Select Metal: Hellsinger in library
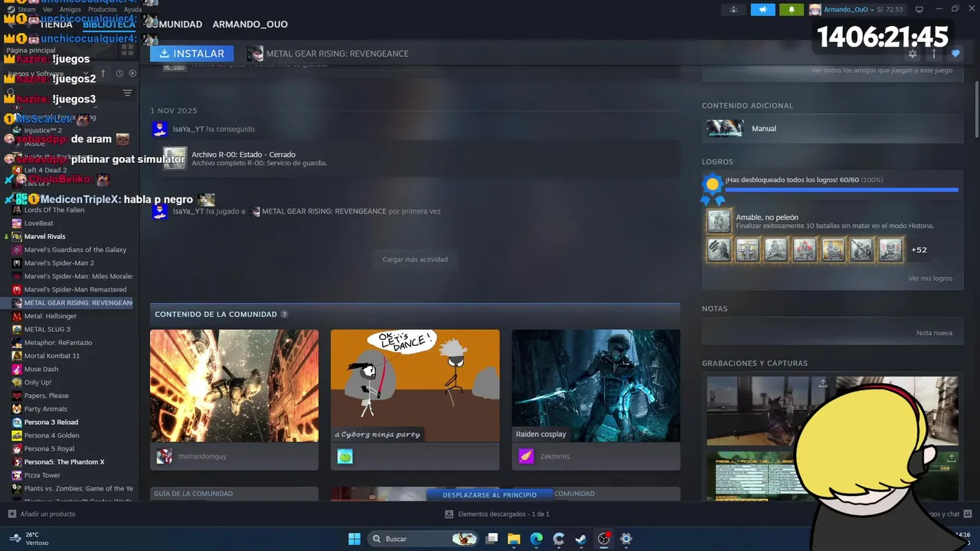The image size is (980, 551). pyautogui.click(x=51, y=316)
